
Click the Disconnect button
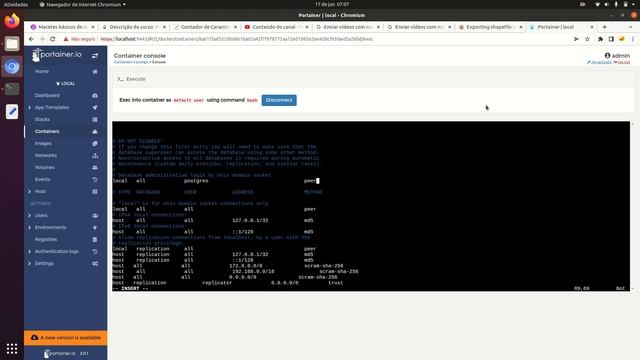point(279,100)
